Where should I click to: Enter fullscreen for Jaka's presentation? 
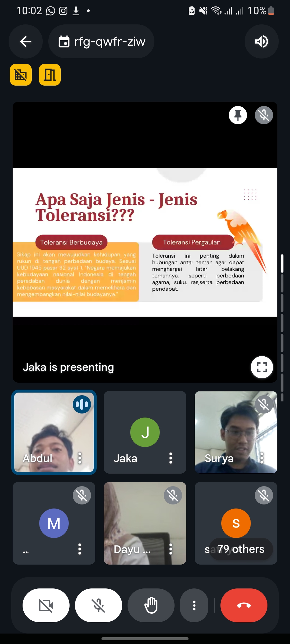[262, 367]
